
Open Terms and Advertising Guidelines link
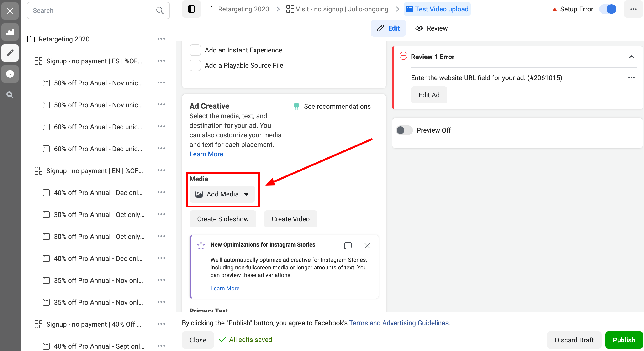point(399,323)
